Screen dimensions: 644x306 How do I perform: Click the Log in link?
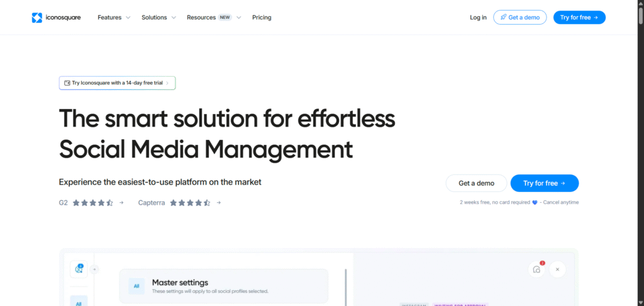478,18
